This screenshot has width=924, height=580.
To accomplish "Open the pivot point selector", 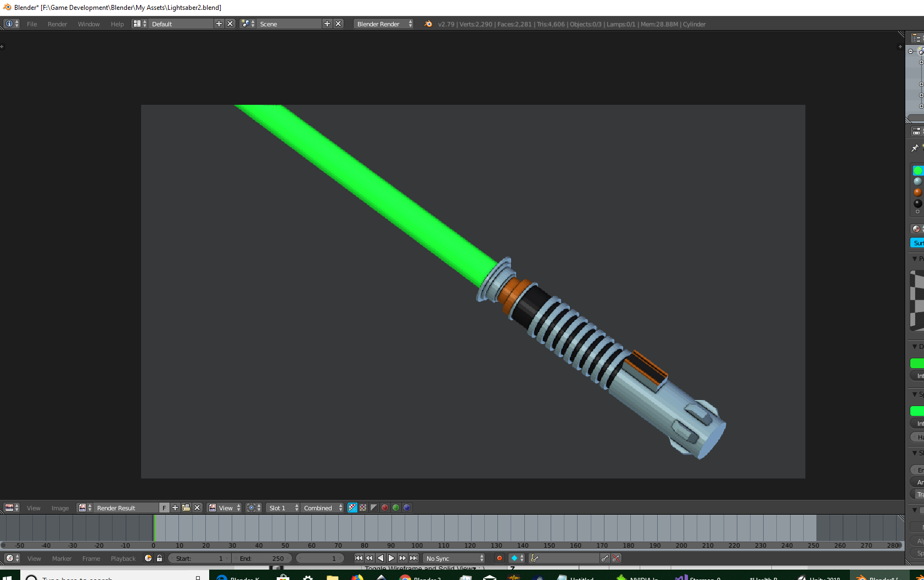I will point(253,508).
